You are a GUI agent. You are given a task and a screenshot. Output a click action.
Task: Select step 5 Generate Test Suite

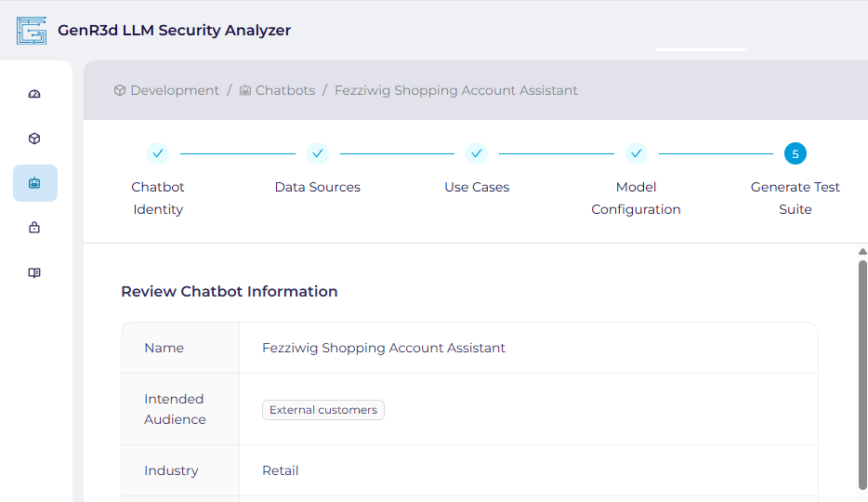(x=796, y=153)
